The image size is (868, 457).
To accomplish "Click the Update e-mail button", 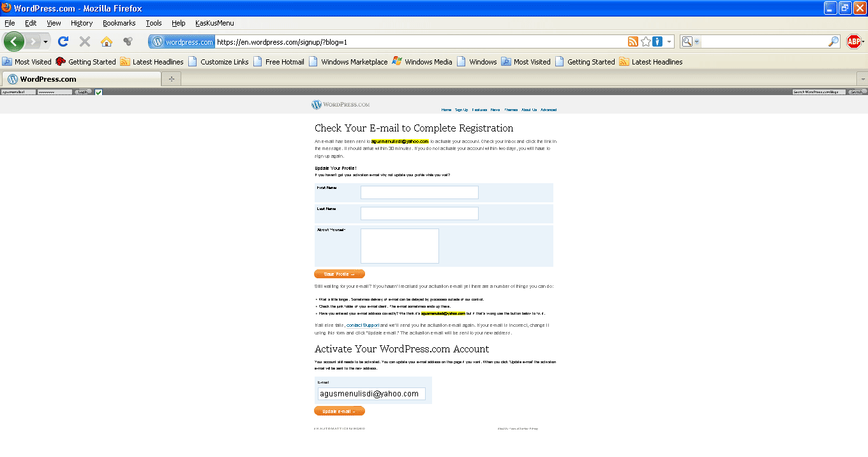I will pos(339,411).
